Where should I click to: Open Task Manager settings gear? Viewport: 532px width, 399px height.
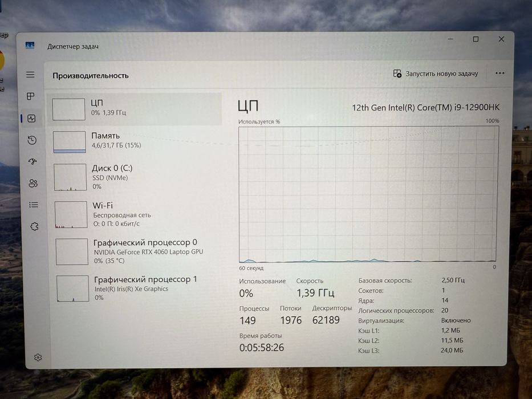(x=38, y=357)
